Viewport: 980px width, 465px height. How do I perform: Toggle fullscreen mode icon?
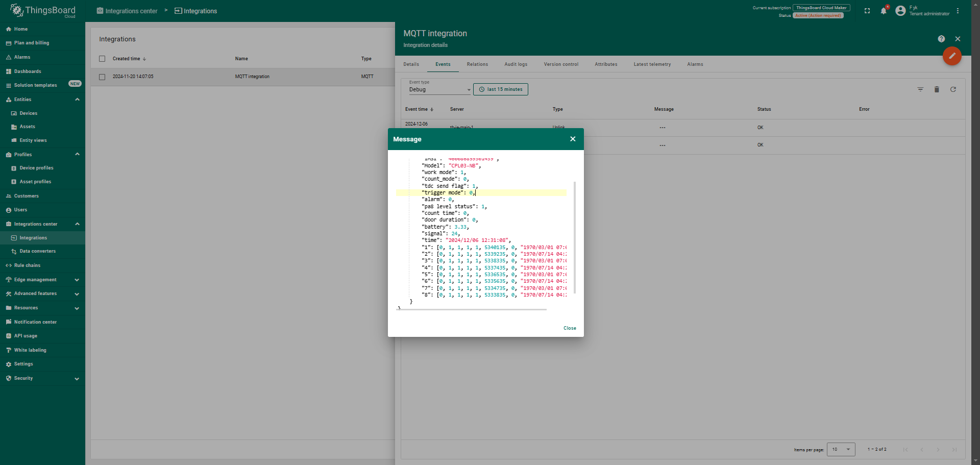click(x=867, y=11)
